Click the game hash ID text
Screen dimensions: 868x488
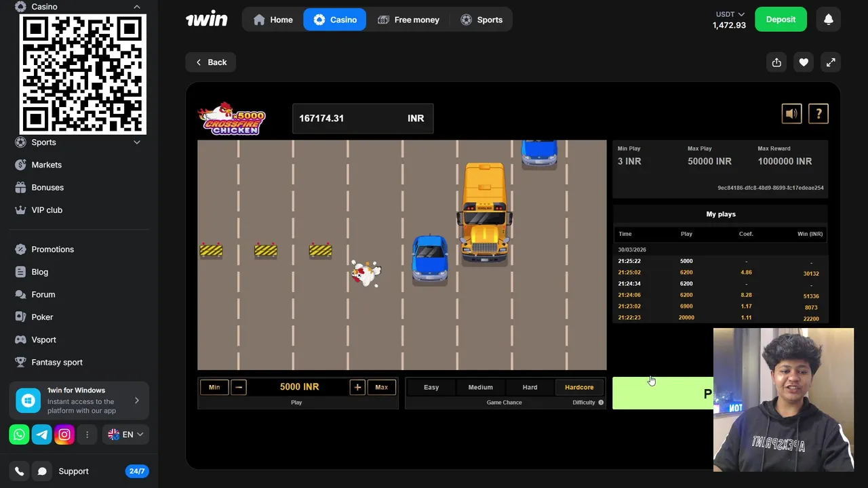tap(770, 188)
